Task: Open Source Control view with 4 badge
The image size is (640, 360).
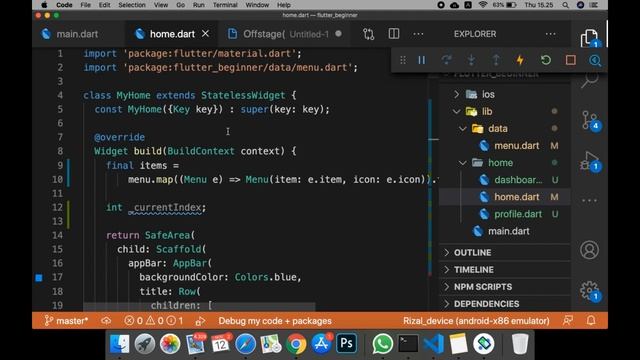Action: click(x=589, y=120)
